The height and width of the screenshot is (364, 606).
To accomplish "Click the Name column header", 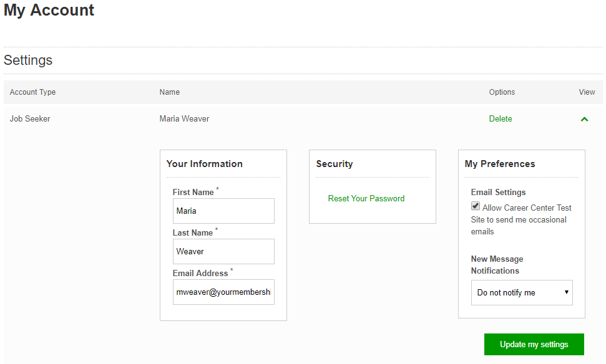I will point(169,92).
